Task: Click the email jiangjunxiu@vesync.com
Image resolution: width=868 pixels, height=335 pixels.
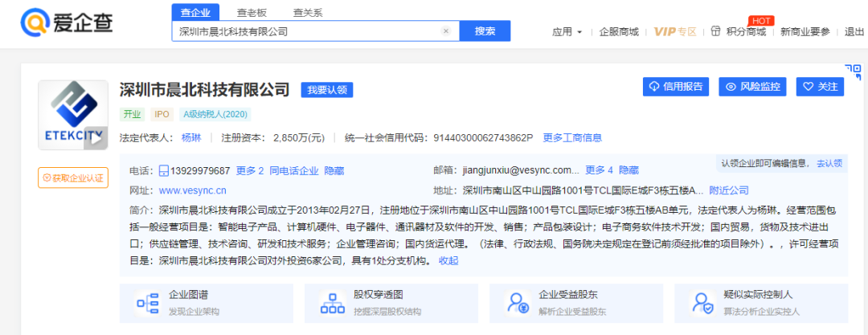Action: click(520, 170)
